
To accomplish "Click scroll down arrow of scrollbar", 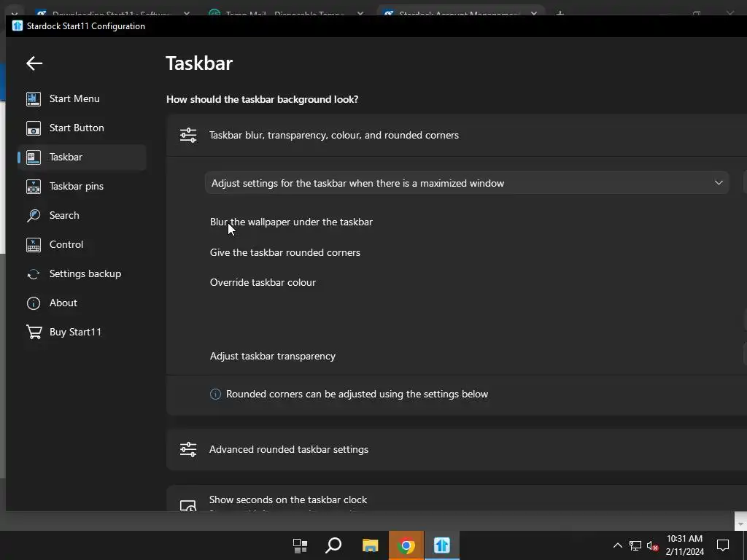I will pos(740,524).
